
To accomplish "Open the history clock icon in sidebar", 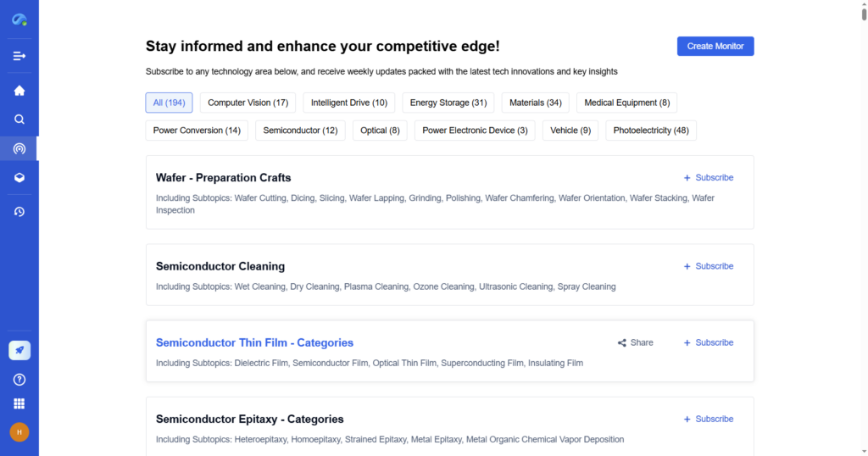I will click(x=19, y=211).
